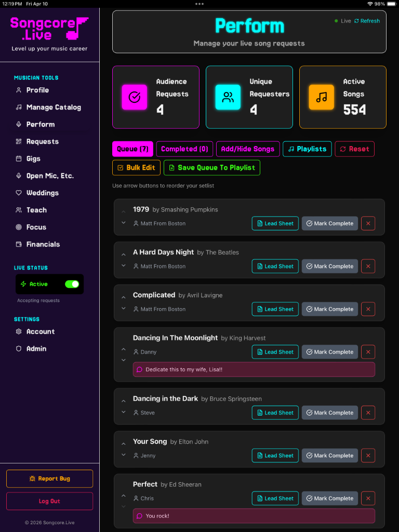Image resolution: width=399 pixels, height=532 pixels.
Task: Remove Complicated with the red X
Action: pyautogui.click(x=368, y=309)
